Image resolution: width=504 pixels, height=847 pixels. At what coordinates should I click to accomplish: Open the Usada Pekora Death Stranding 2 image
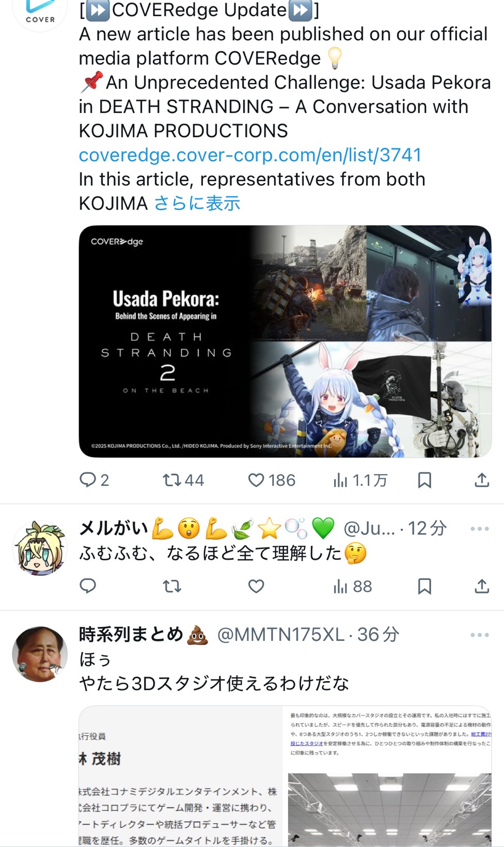[285, 341]
